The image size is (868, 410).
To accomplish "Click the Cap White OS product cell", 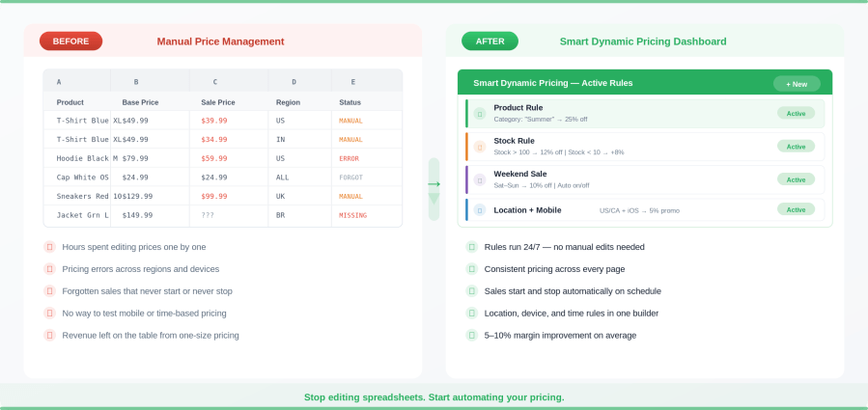I will [83, 178].
